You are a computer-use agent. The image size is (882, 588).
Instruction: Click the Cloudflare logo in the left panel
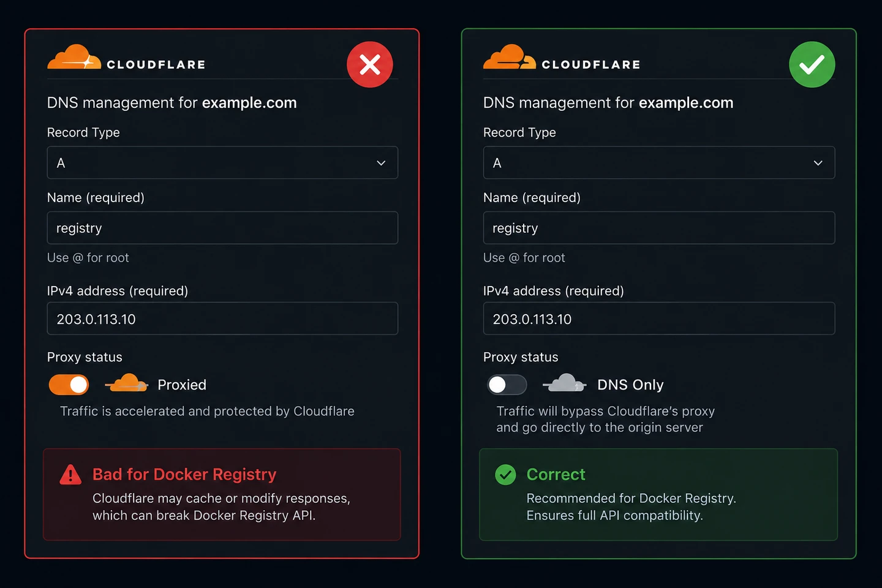pos(126,58)
